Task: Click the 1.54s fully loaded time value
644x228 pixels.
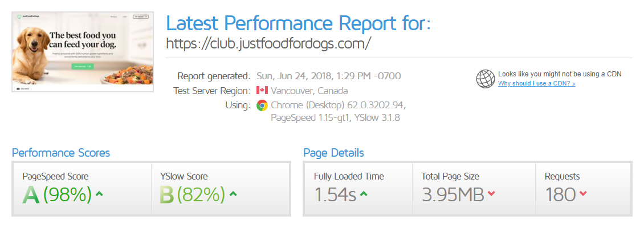Action: (335, 195)
